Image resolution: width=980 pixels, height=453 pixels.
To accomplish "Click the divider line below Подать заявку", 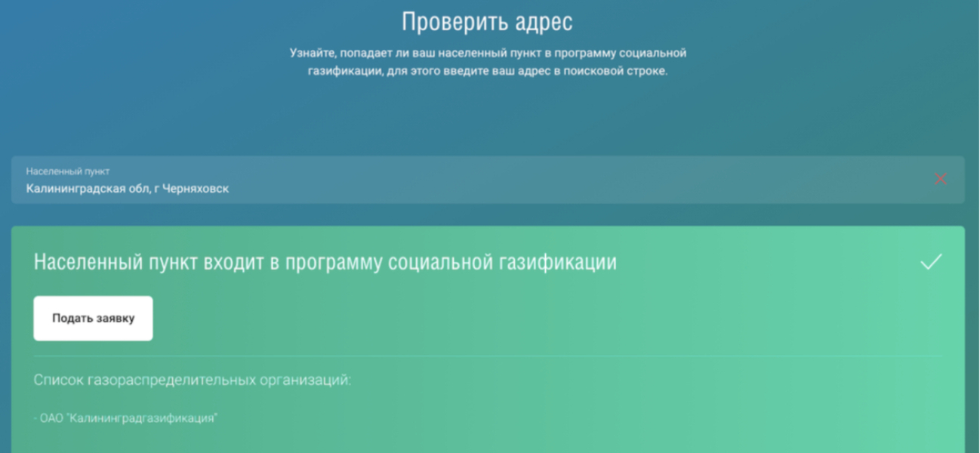I will [x=487, y=356].
